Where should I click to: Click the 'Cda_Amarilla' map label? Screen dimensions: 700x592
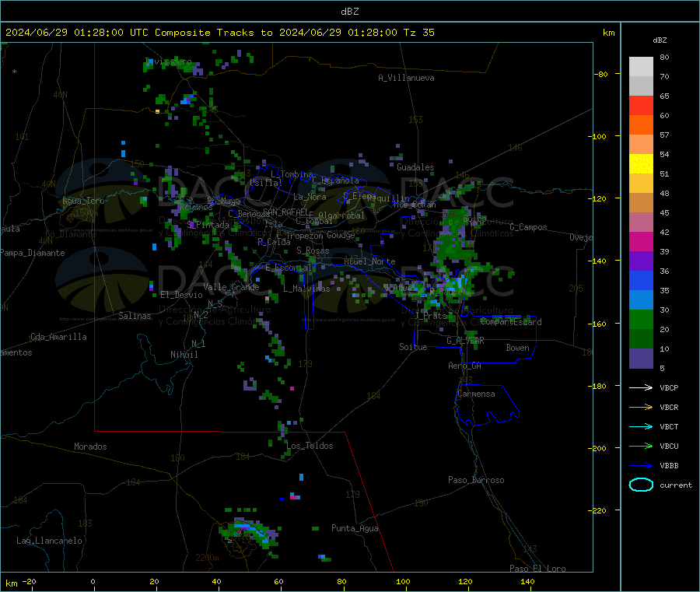[58, 337]
